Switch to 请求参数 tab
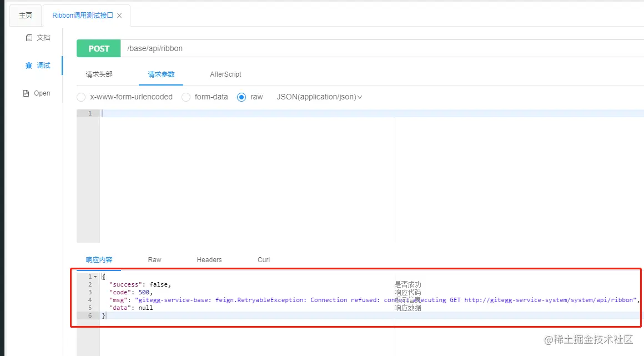 pyautogui.click(x=161, y=74)
